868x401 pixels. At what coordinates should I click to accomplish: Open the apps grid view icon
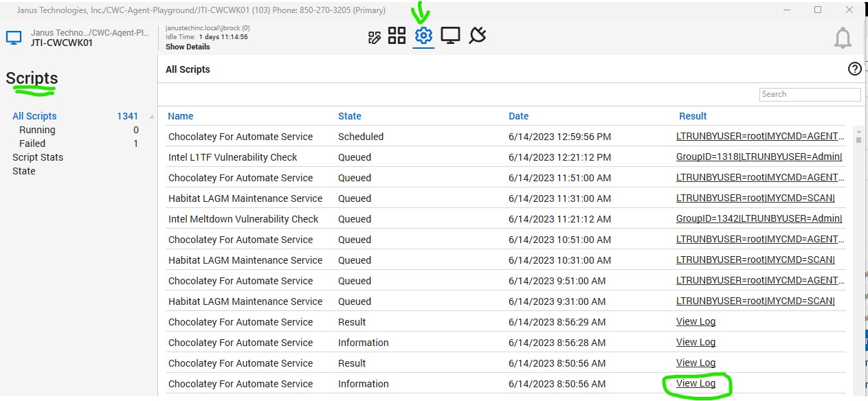(397, 36)
